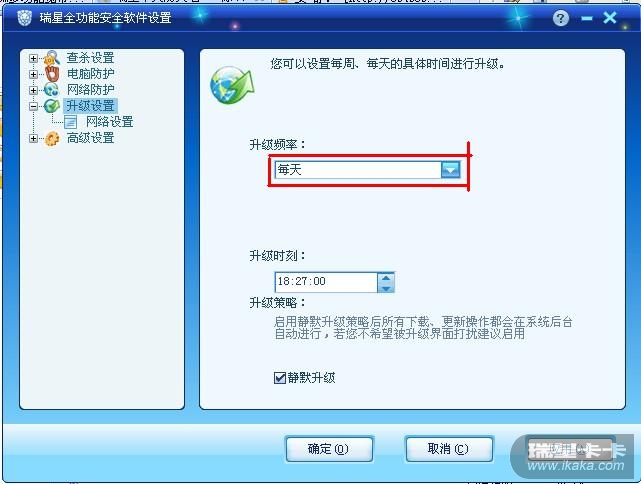Viewport: 641px width, 484px height.
Task: Select 网络设置 in the tree
Action: point(110,122)
